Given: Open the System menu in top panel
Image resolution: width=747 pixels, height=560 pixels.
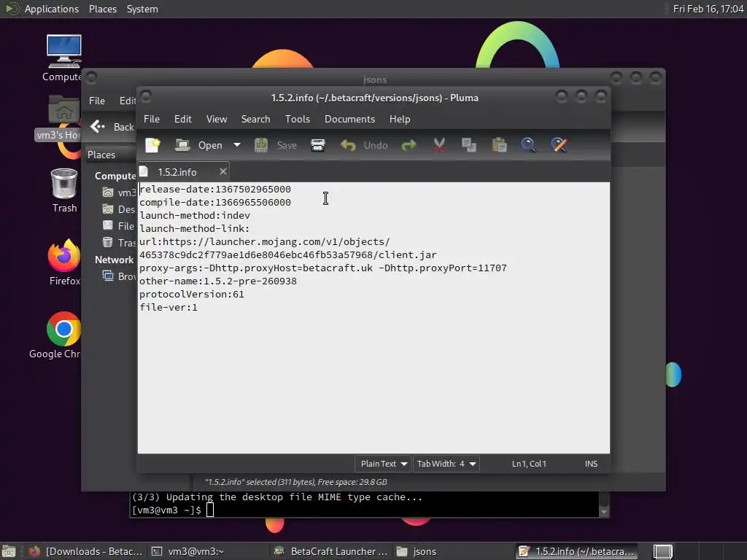Looking at the screenshot, I should point(142,9).
